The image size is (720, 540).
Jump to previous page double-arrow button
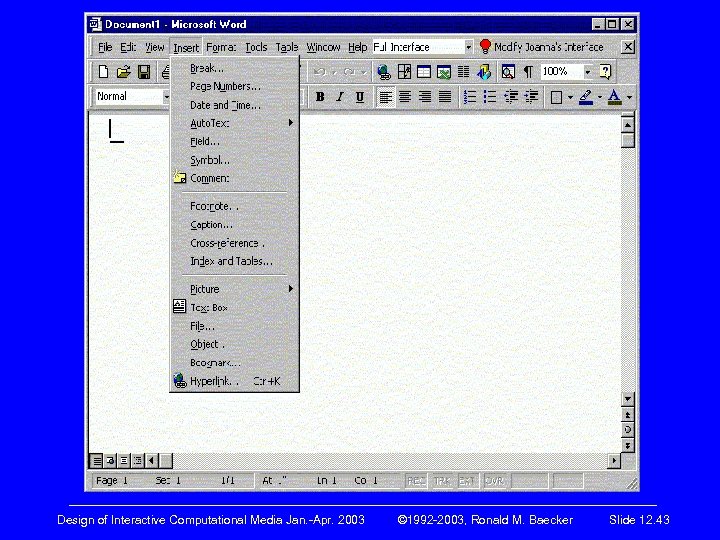coord(627,415)
